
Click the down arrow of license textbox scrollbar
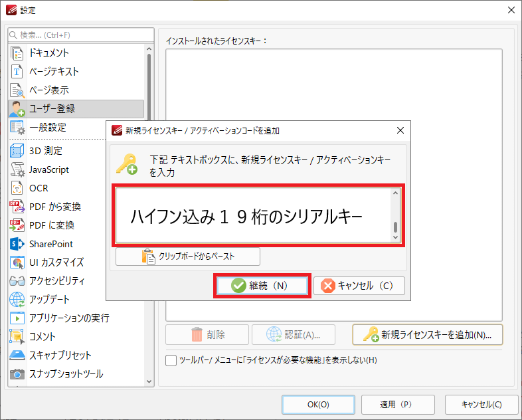coord(396,237)
